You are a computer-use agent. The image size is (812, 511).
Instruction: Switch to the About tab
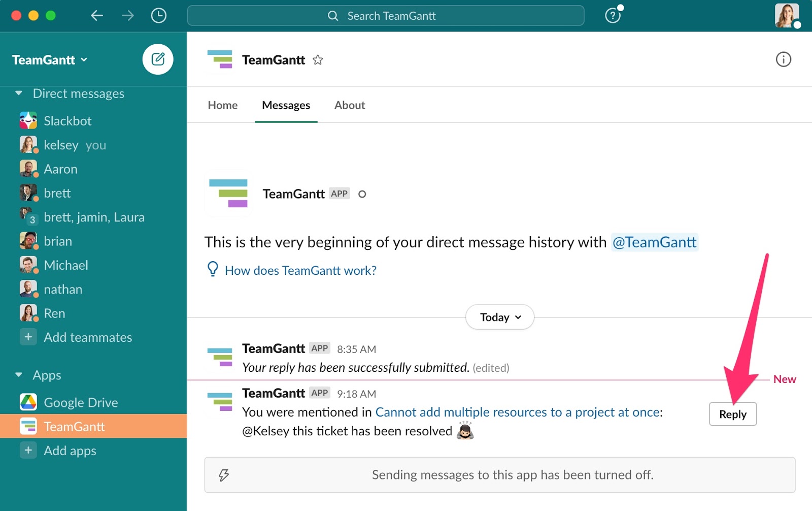[349, 105]
